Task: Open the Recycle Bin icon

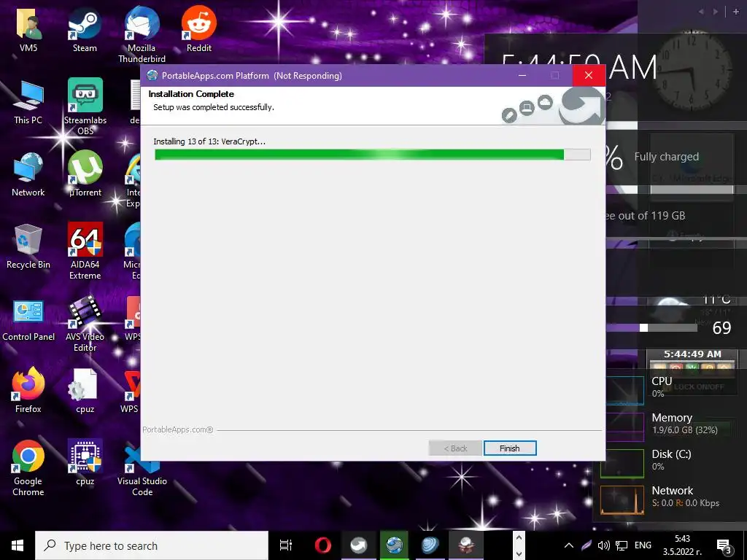Action: pyautogui.click(x=28, y=246)
